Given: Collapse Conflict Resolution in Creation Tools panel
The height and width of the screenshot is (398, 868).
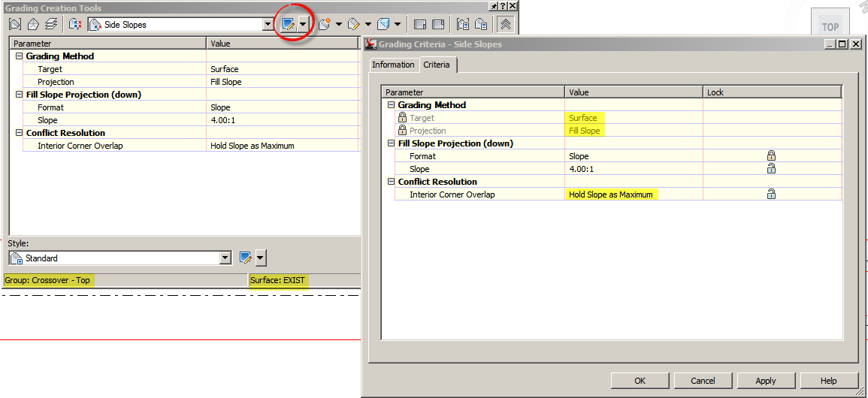Looking at the screenshot, I should pyautogui.click(x=20, y=133).
